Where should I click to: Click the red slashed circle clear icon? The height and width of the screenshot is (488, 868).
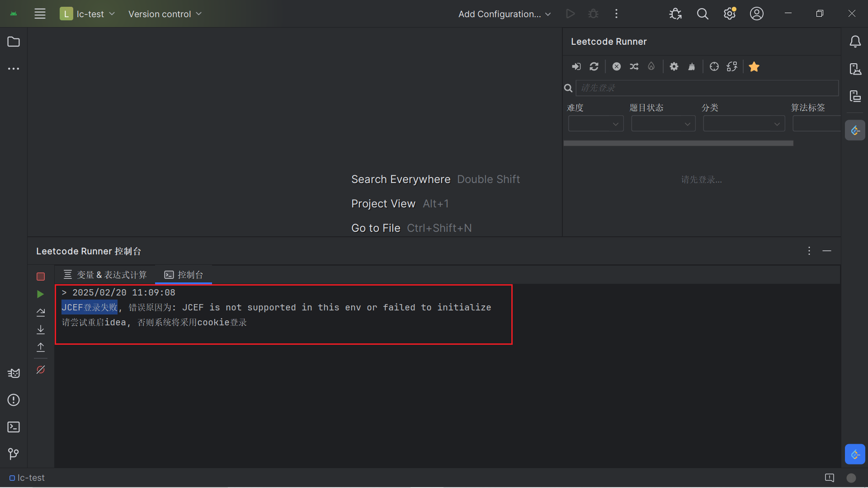41,370
